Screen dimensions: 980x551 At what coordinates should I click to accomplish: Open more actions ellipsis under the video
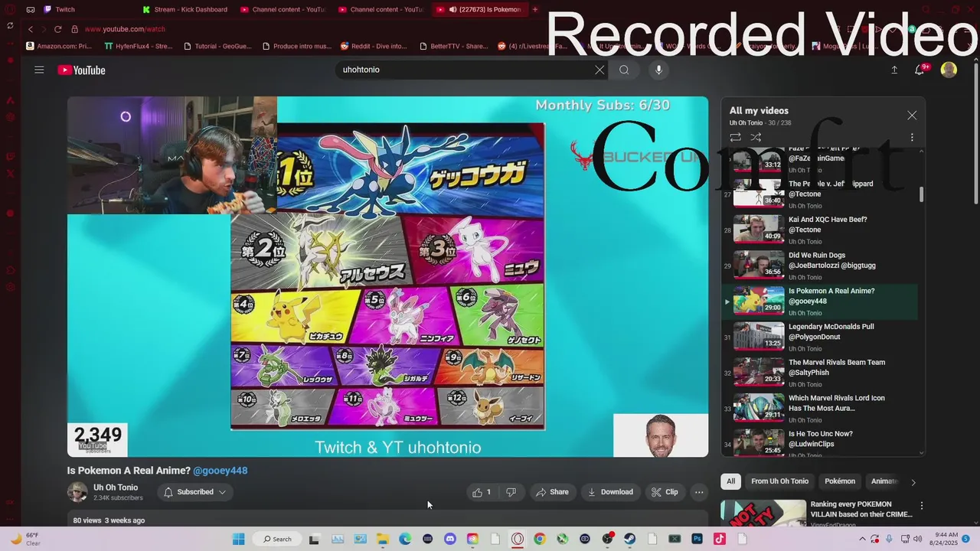click(699, 492)
